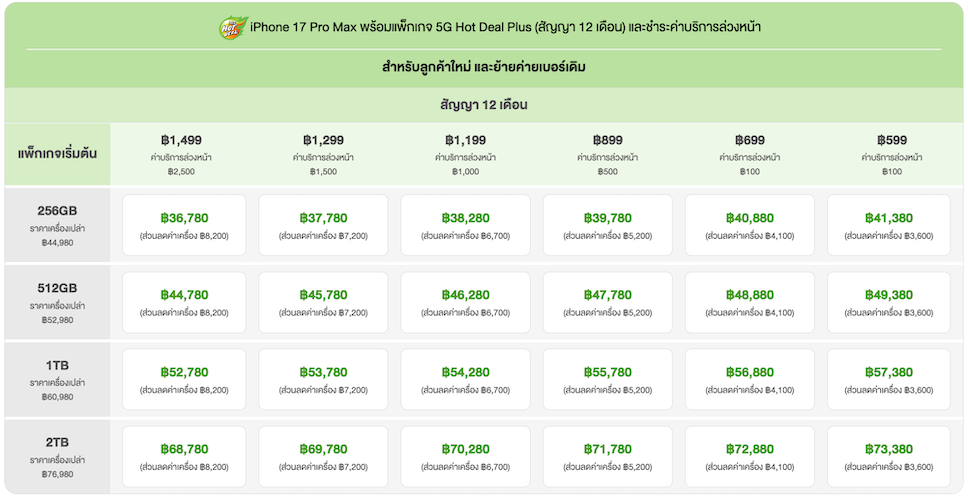The width and height of the screenshot is (968, 498).
Task: Choose the ฿73,380 price card
Action: pos(889,457)
